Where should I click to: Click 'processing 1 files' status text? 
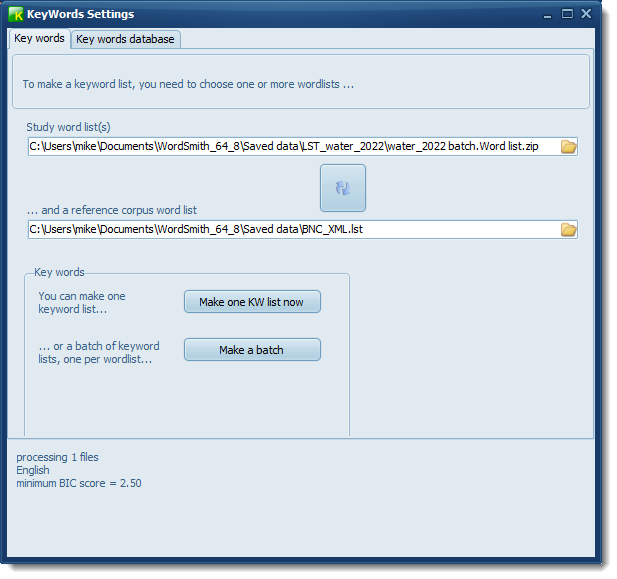(x=57, y=457)
